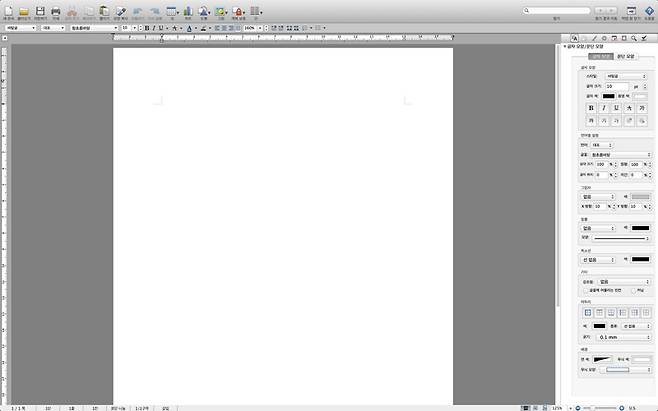The height and width of the screenshot is (411, 658).
Task: Click the outer border box icon in the inspector
Action: tap(588, 313)
